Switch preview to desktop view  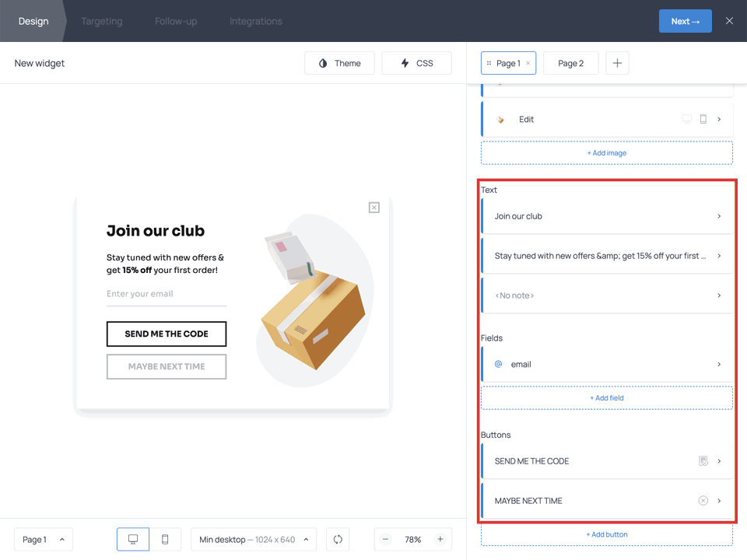(x=132, y=539)
